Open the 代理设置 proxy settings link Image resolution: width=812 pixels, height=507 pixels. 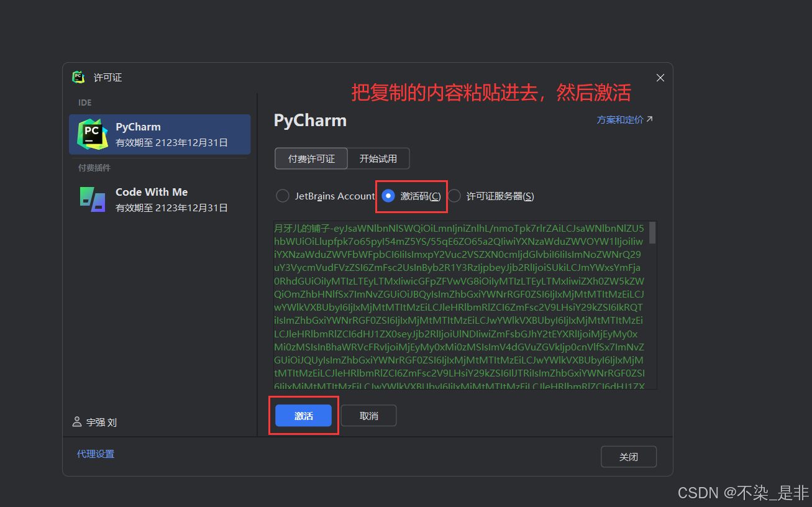[96, 454]
